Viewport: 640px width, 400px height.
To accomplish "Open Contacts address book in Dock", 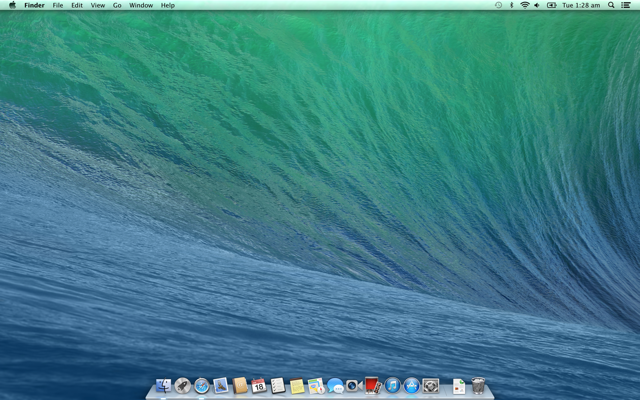I will click(240, 385).
